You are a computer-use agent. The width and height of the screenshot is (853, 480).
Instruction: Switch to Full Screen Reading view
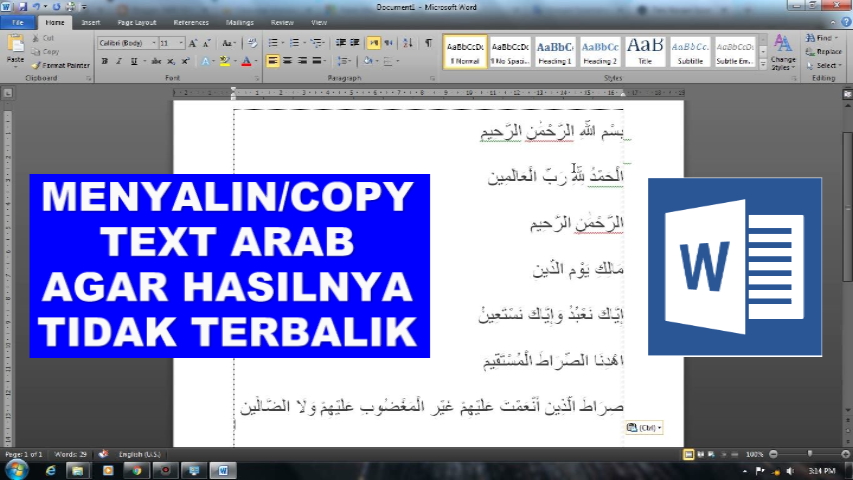700,454
